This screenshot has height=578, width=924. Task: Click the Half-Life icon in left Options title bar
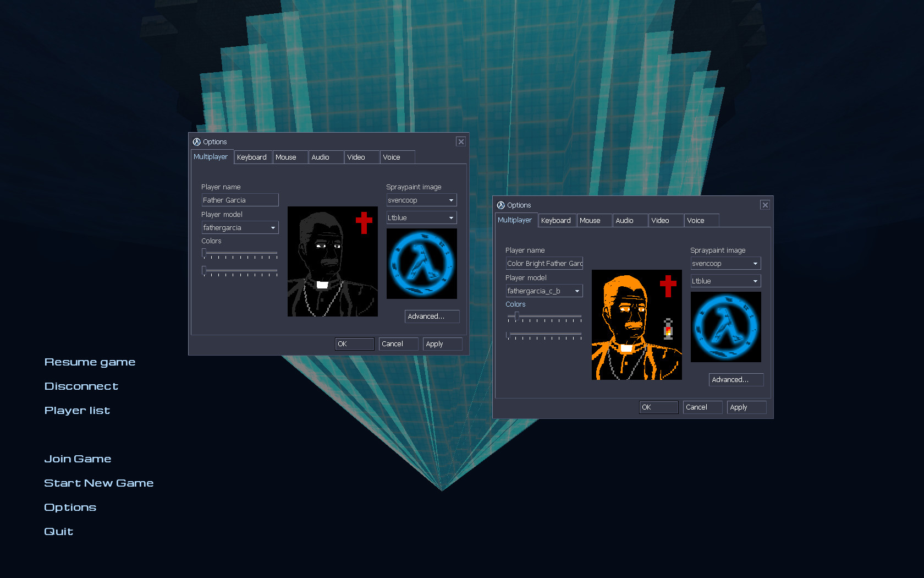196,142
